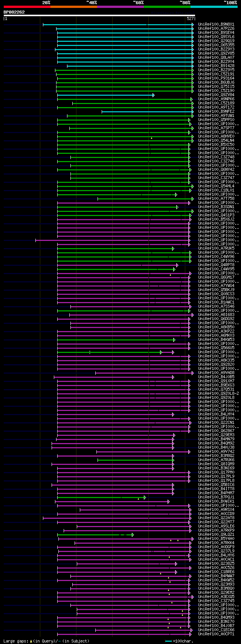Select the UniRef100_A9V742 label
This screenshot has width=241, height=644.
tap(216, 452)
